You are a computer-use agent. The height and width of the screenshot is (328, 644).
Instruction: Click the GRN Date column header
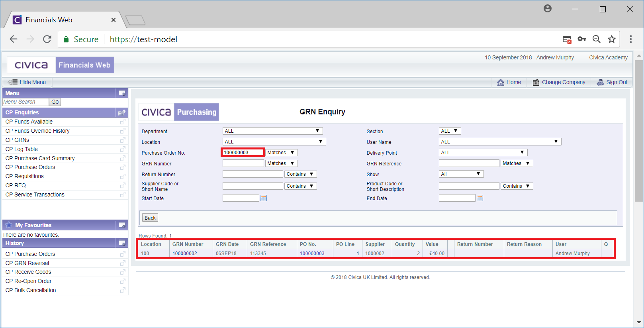(x=227, y=244)
